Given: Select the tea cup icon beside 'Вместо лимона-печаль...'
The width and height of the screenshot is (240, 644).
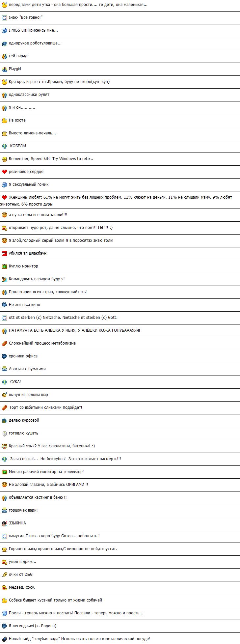Looking at the screenshot, I should pyautogui.click(x=4, y=133).
